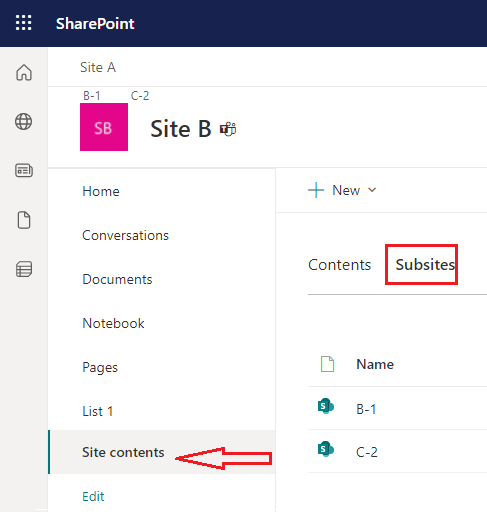This screenshot has height=512, width=487.
Task: Click the SharePoint icon for subsite C-2
Action: [x=326, y=449]
